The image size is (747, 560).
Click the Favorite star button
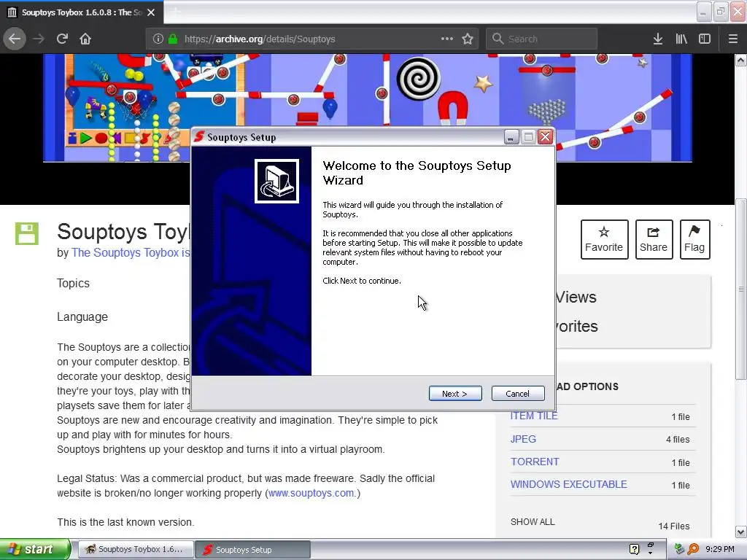tap(604, 239)
